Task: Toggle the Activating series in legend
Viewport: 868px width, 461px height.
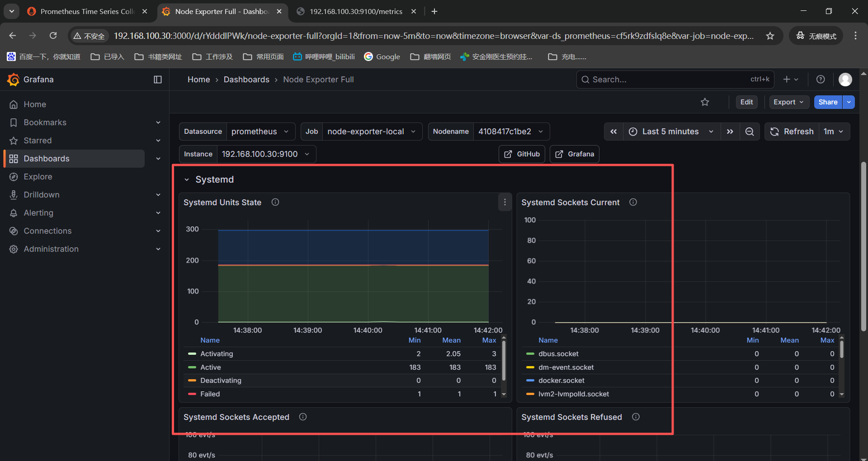Action: tap(217, 354)
